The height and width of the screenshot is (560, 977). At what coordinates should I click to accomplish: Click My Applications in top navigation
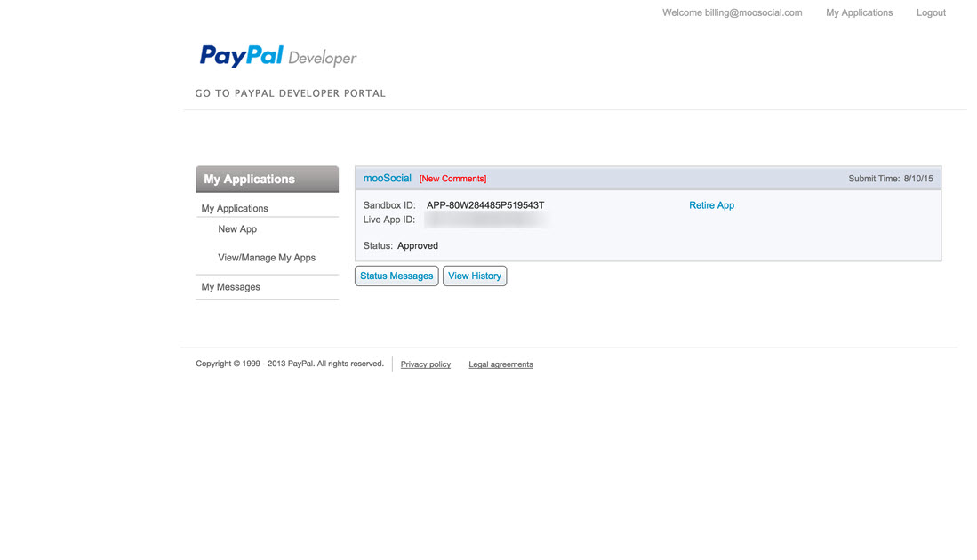pos(859,12)
